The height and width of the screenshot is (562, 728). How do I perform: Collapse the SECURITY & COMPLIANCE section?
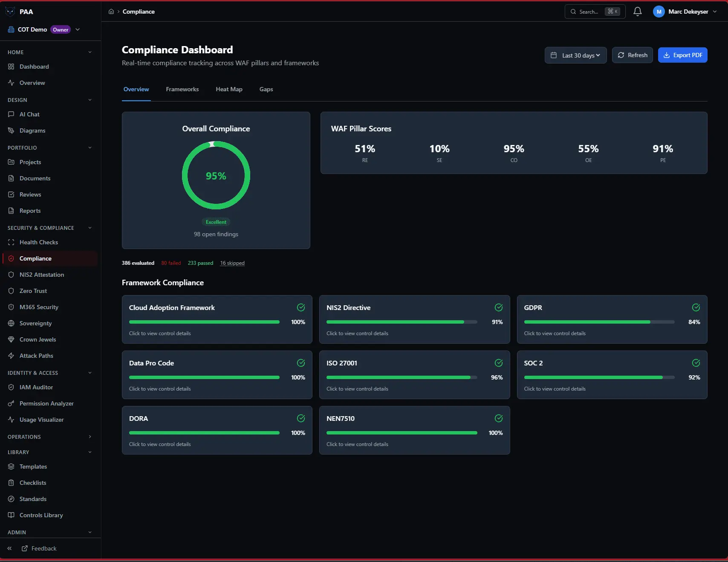[90, 228]
